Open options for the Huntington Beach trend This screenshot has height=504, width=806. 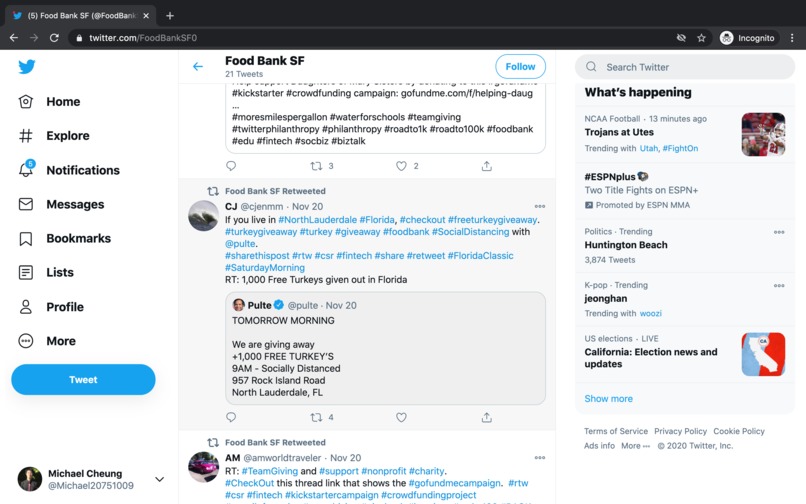pyautogui.click(x=779, y=232)
